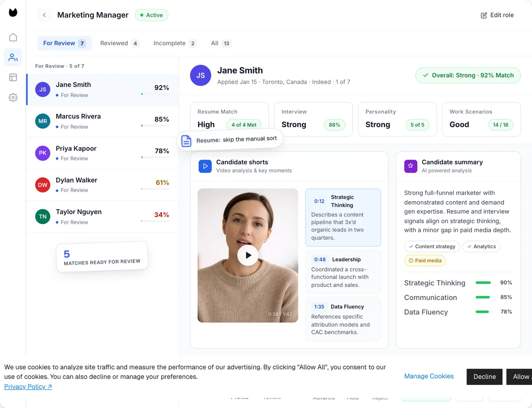
Task: Select Dylan Walker in the candidate list
Action: [102, 185]
